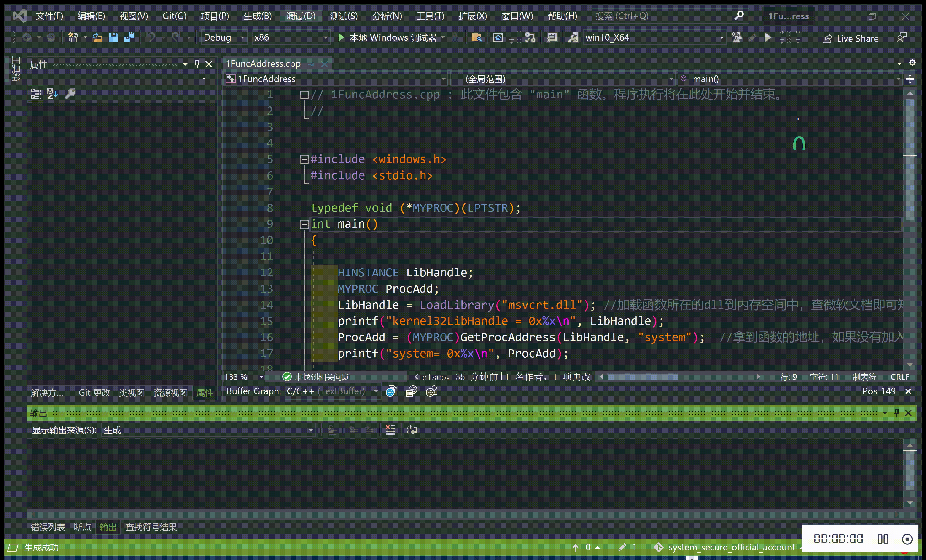Click the split editor window icon
Screen dimensions: 926x560
click(x=910, y=79)
